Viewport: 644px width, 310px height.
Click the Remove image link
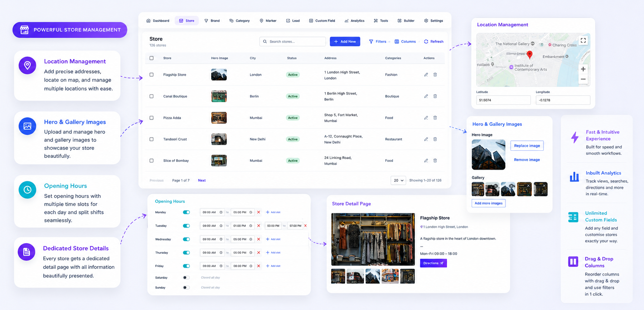527,160
